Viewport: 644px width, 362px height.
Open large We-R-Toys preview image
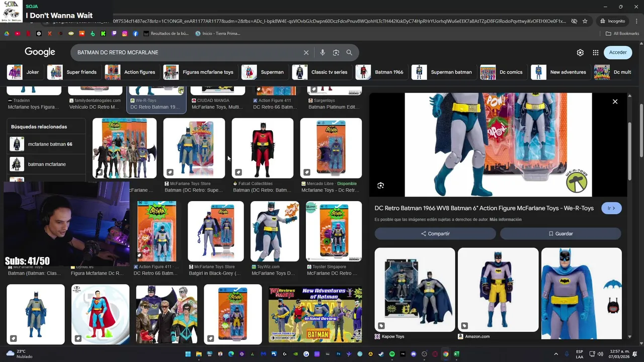click(498, 145)
